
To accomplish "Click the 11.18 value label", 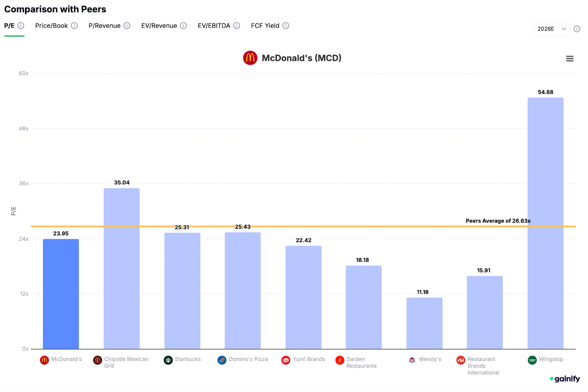I will click(x=423, y=292).
